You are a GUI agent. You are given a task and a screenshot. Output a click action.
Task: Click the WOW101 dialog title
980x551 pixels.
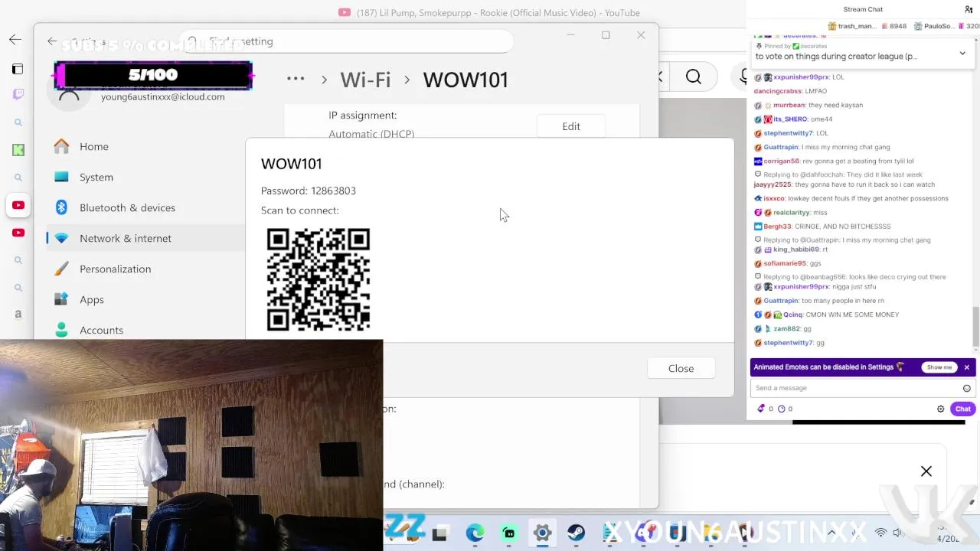(x=291, y=164)
